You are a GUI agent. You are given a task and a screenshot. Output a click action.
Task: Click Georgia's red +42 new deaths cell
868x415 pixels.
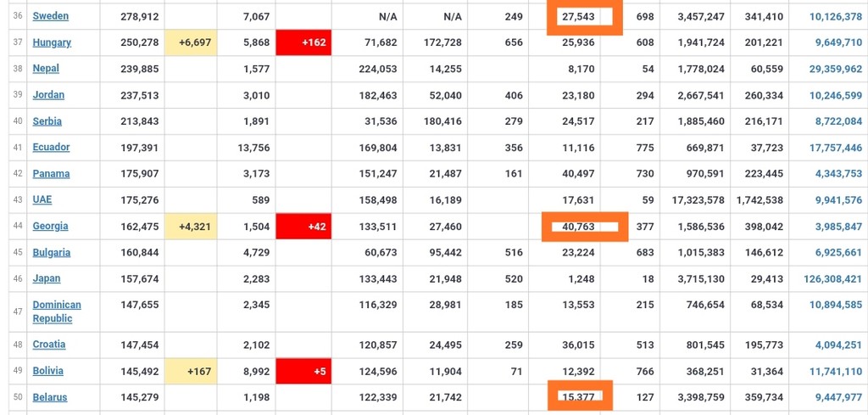tap(303, 227)
